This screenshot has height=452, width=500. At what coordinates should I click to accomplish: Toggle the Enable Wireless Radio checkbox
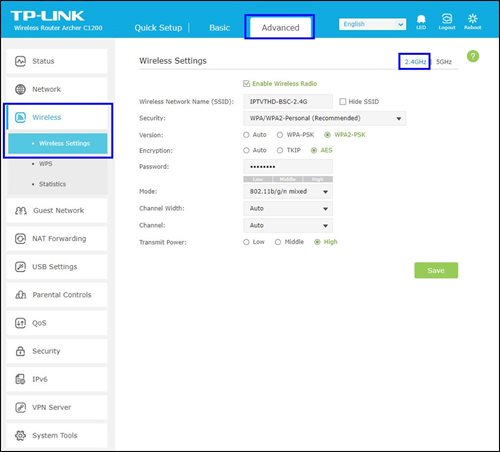coord(246,84)
